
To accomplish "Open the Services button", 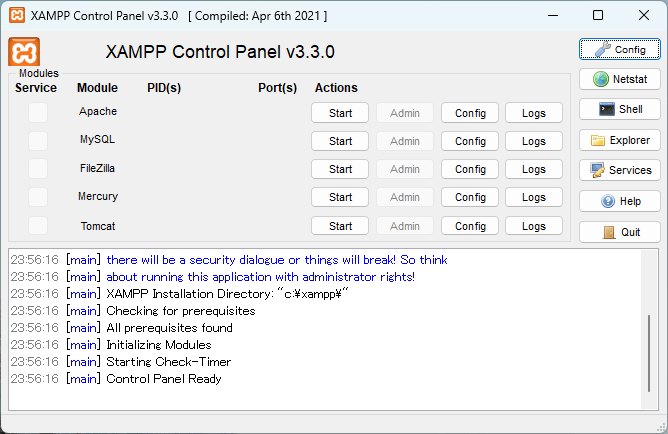I will [x=619, y=170].
